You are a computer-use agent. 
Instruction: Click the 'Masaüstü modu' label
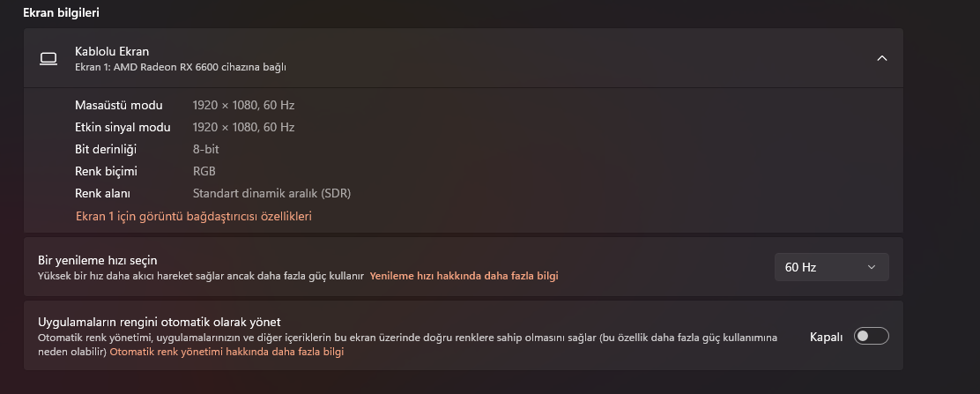pos(119,105)
